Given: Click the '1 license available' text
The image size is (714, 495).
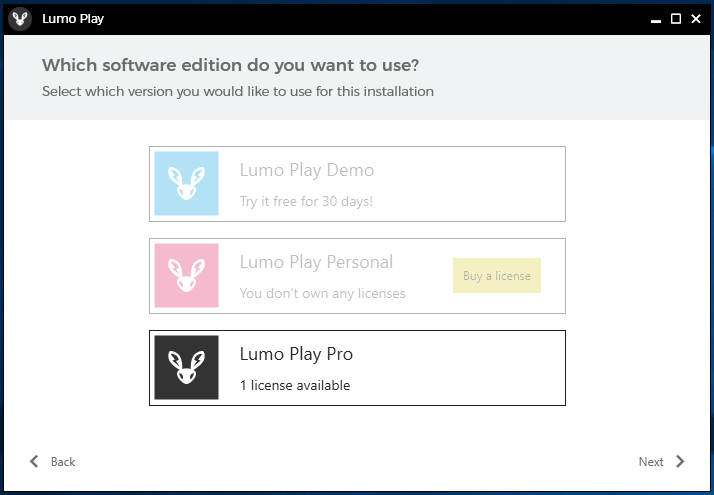Looking at the screenshot, I should (295, 385).
